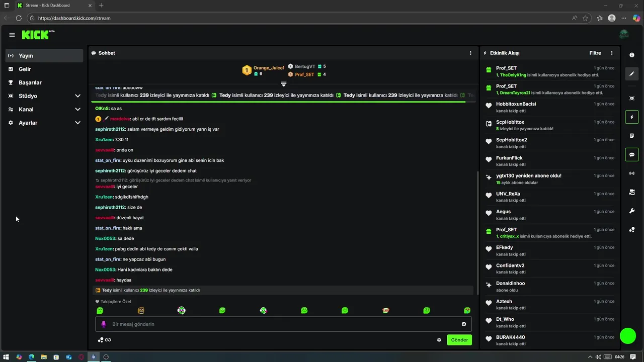This screenshot has height=362, width=644.
Task: Click BertugVT on the leaderboard
Action: point(305,66)
